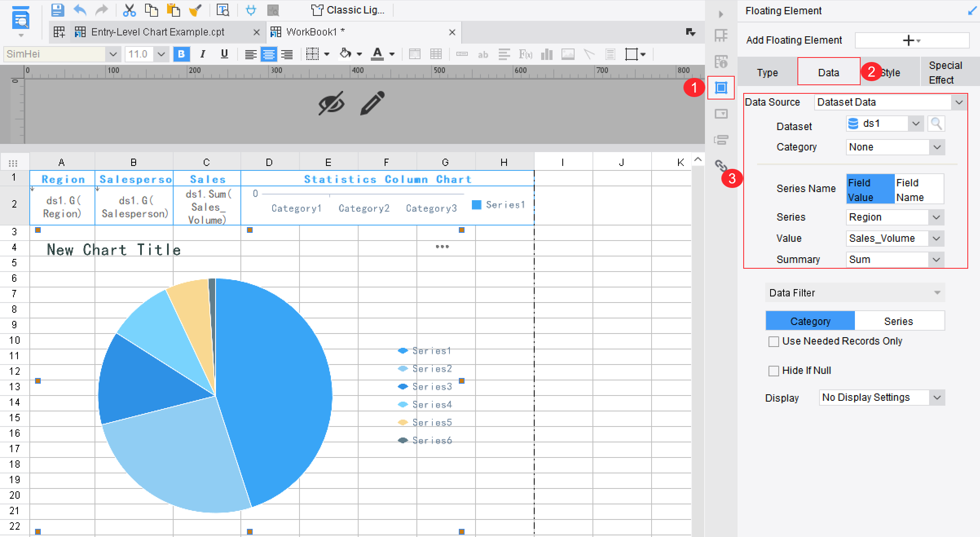980x537 pixels.
Task: Toggle the Bold button
Action: [x=181, y=54]
